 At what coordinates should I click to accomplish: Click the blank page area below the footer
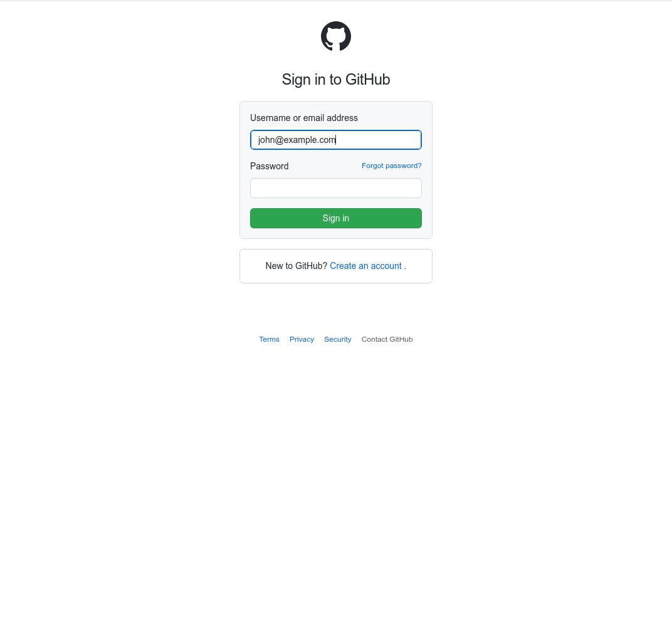[335, 472]
